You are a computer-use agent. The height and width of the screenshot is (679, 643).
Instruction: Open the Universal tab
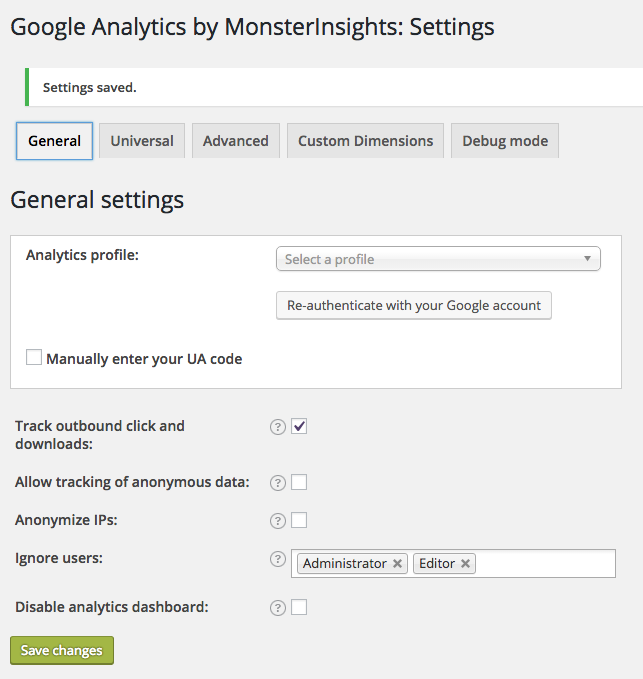142,141
